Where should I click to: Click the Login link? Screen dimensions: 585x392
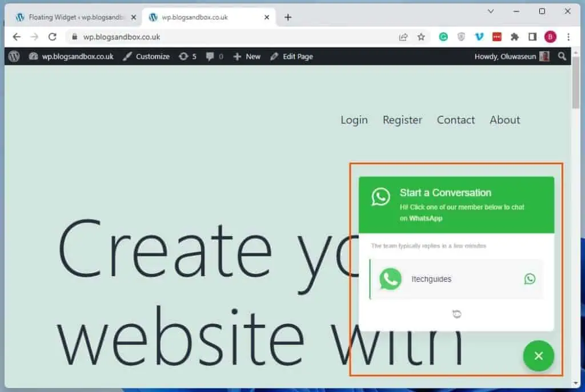coord(354,120)
